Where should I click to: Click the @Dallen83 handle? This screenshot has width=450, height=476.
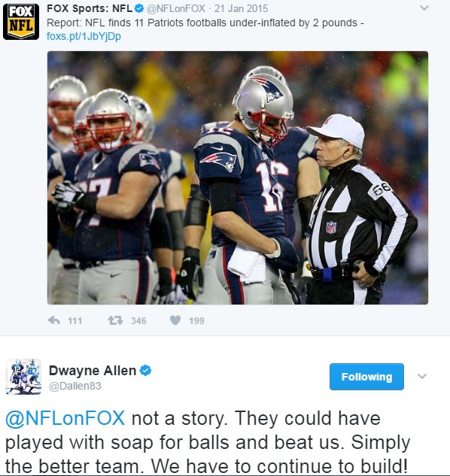point(75,386)
